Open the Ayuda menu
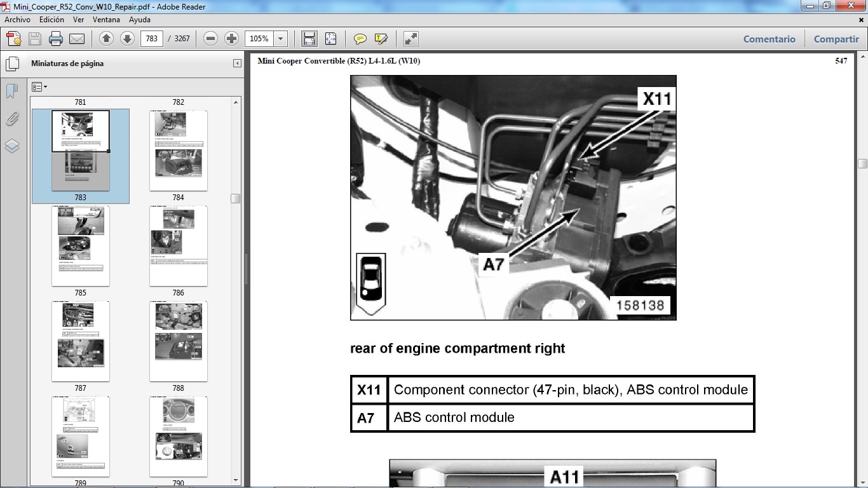The width and height of the screenshot is (868, 488). (x=140, y=20)
